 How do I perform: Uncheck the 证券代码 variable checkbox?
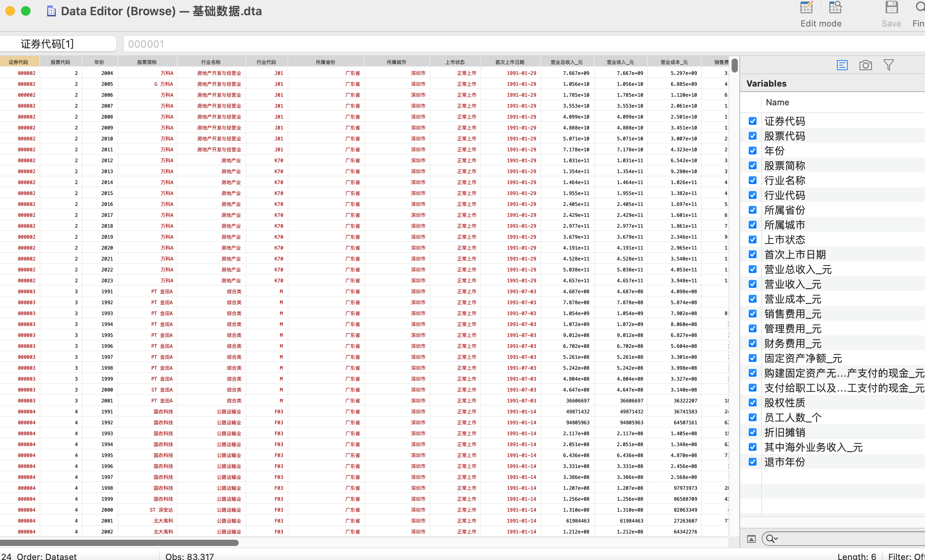753,121
